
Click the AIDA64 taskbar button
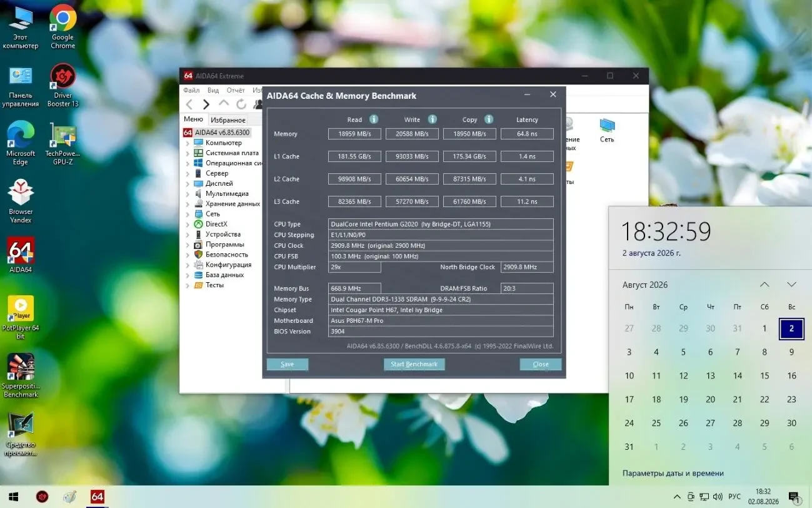tap(97, 497)
